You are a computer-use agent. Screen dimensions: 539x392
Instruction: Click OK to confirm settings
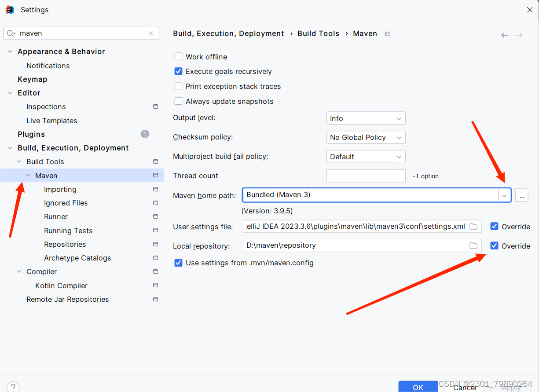click(418, 387)
